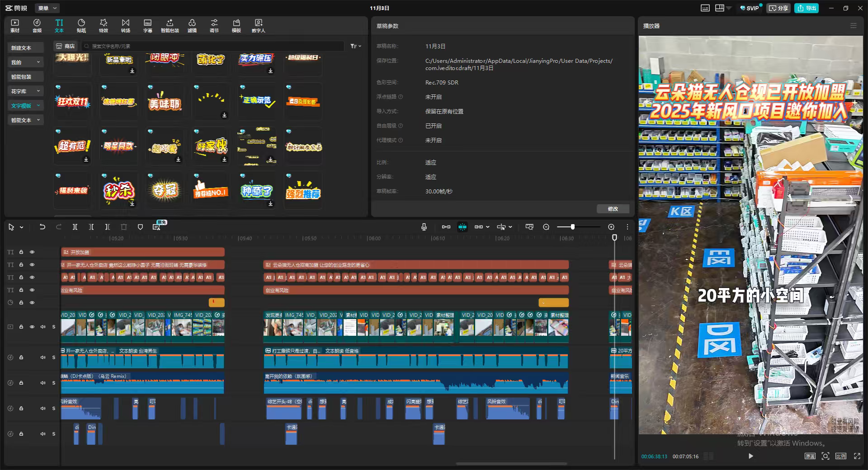
Task: Click the 比例 aspect ratio button
Action: point(841,456)
